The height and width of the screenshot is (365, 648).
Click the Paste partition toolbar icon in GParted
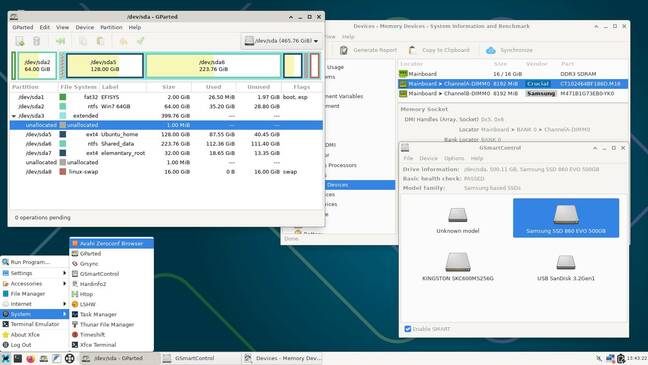[100, 41]
